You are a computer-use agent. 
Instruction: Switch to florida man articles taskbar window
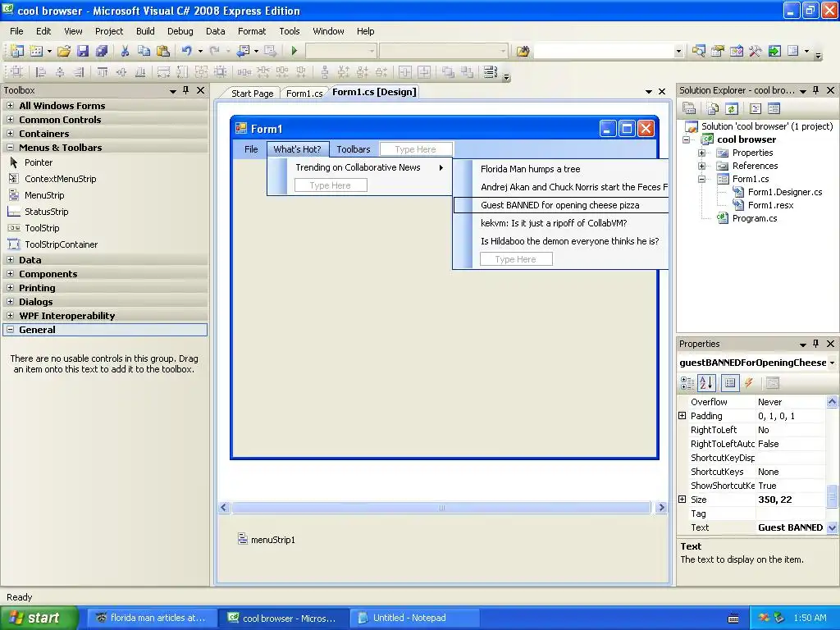pyautogui.click(x=152, y=618)
